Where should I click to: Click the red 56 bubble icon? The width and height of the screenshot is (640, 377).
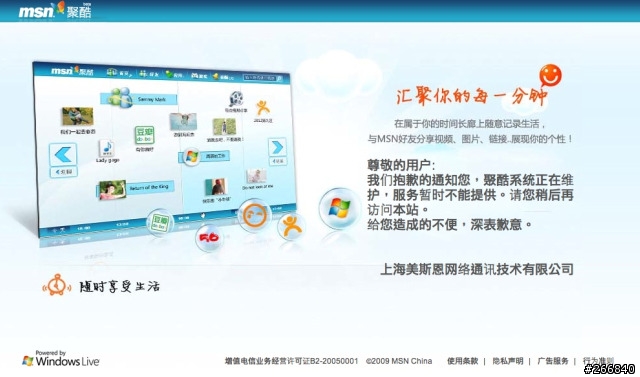click(x=209, y=237)
